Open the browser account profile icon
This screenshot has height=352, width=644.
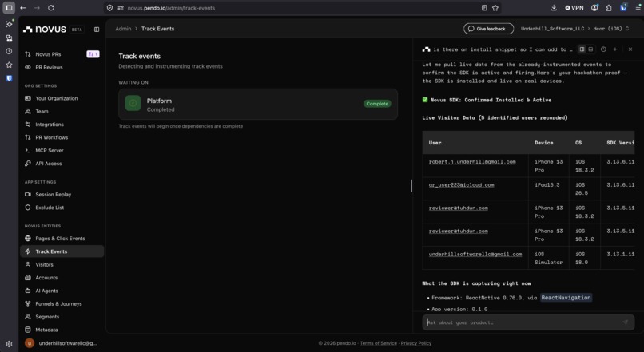click(x=594, y=8)
